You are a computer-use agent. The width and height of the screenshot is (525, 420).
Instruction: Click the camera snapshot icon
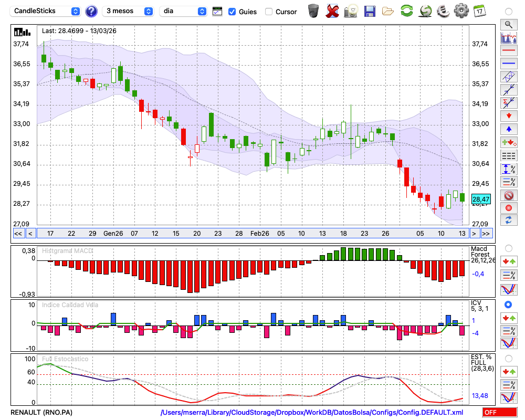[x=351, y=10]
